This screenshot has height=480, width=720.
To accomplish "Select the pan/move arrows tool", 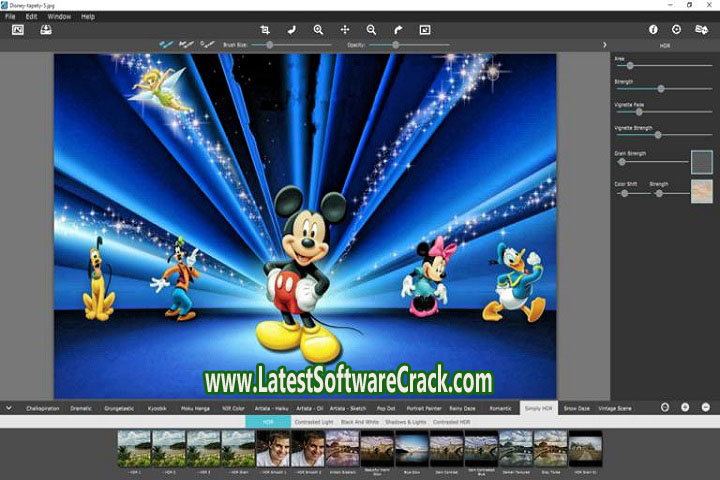I will tap(345, 30).
